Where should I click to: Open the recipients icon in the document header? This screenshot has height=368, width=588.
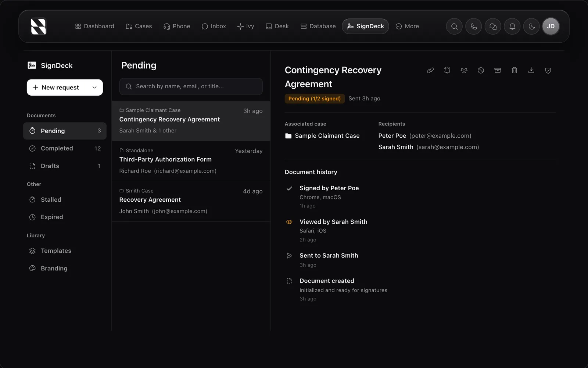[x=464, y=70]
